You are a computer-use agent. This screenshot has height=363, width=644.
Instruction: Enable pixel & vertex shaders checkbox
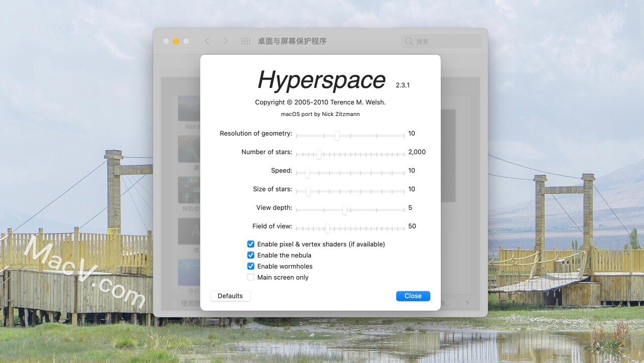[x=251, y=244]
